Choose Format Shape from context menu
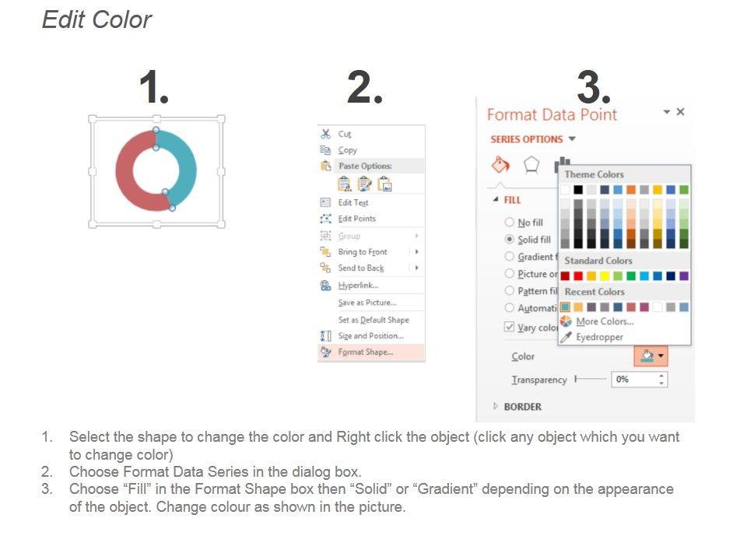The image size is (747, 560). tap(365, 352)
